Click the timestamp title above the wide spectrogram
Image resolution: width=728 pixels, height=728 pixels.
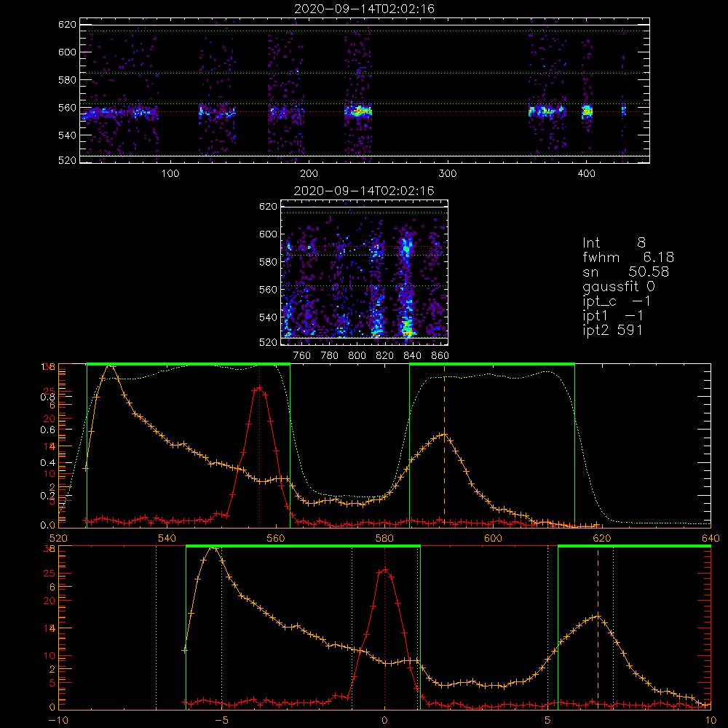tap(365, 9)
